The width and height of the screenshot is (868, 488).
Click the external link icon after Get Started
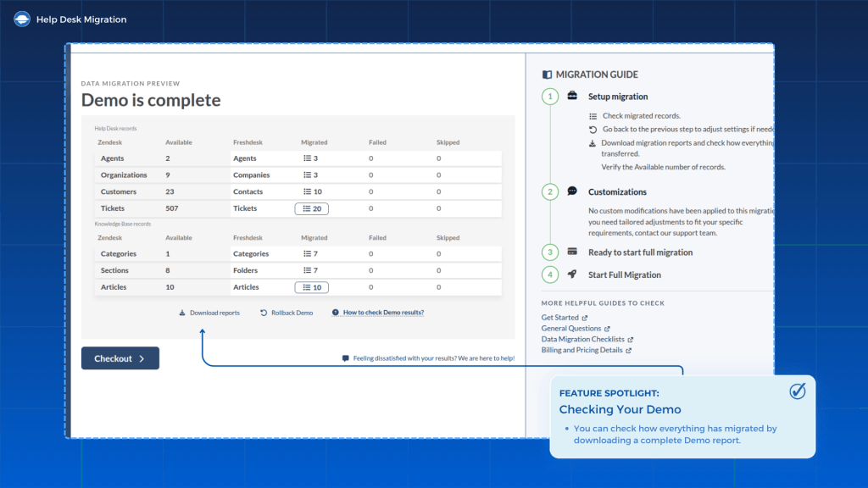click(585, 318)
